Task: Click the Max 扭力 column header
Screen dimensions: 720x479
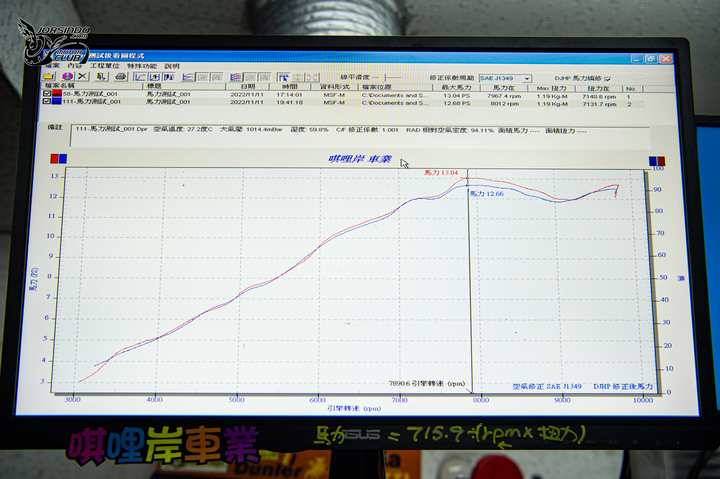Action: (x=551, y=88)
